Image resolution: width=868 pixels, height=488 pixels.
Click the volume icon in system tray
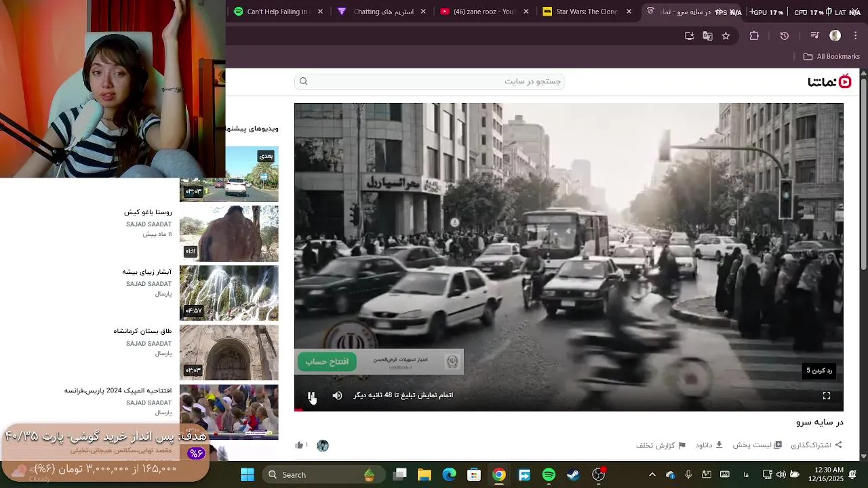(x=781, y=475)
